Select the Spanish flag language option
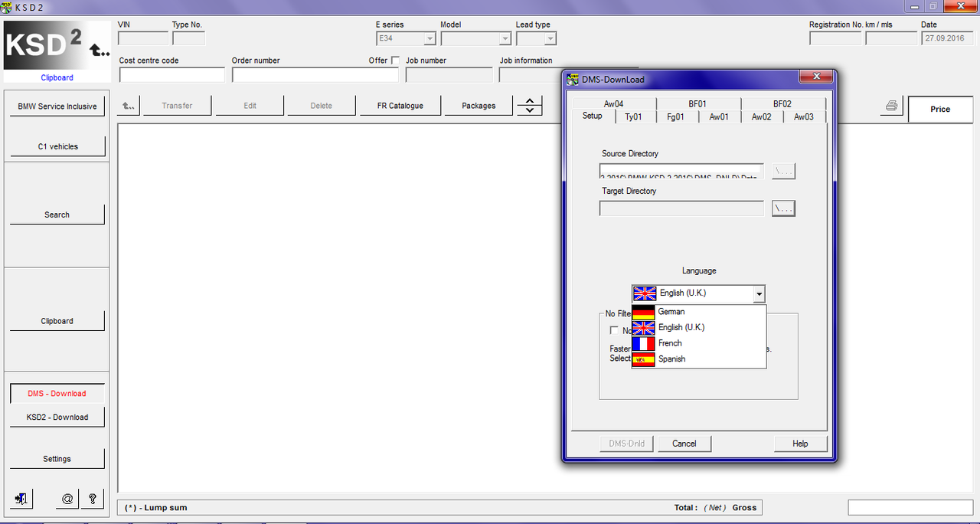 pyautogui.click(x=698, y=359)
